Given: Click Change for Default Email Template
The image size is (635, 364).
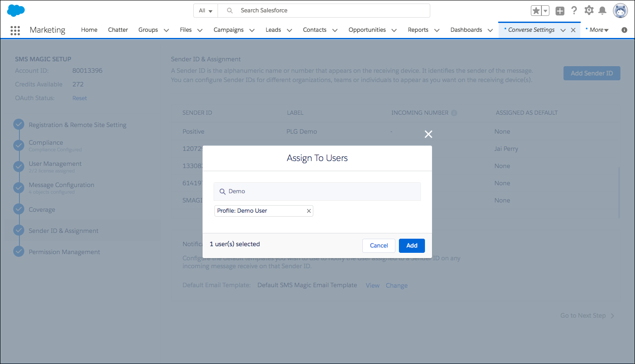Looking at the screenshot, I should point(397,285).
